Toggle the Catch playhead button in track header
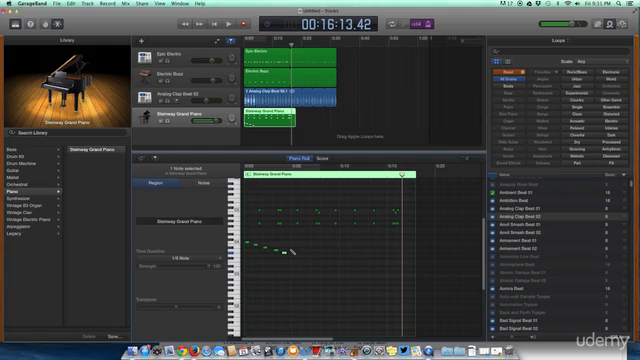 click(x=231, y=41)
